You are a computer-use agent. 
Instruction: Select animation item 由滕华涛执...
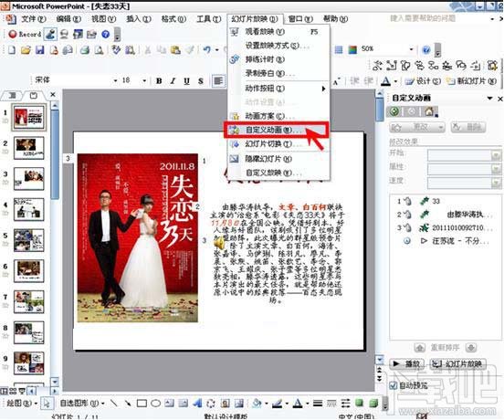[445, 215]
